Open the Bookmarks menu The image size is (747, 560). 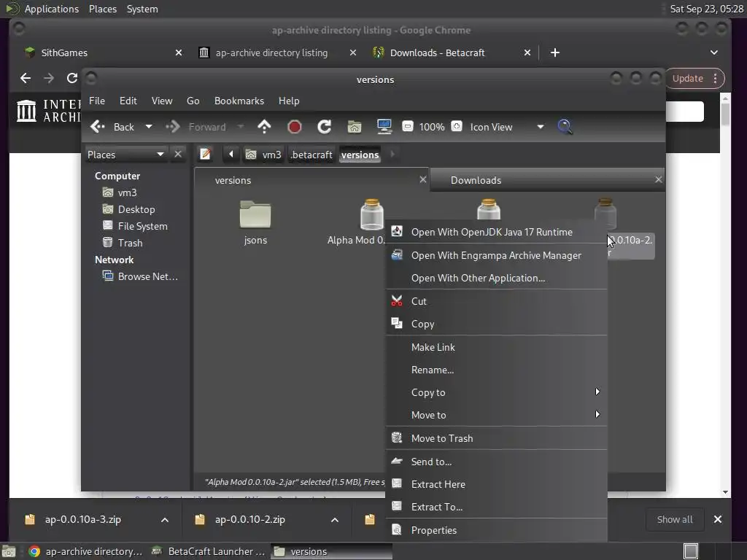pyautogui.click(x=239, y=101)
